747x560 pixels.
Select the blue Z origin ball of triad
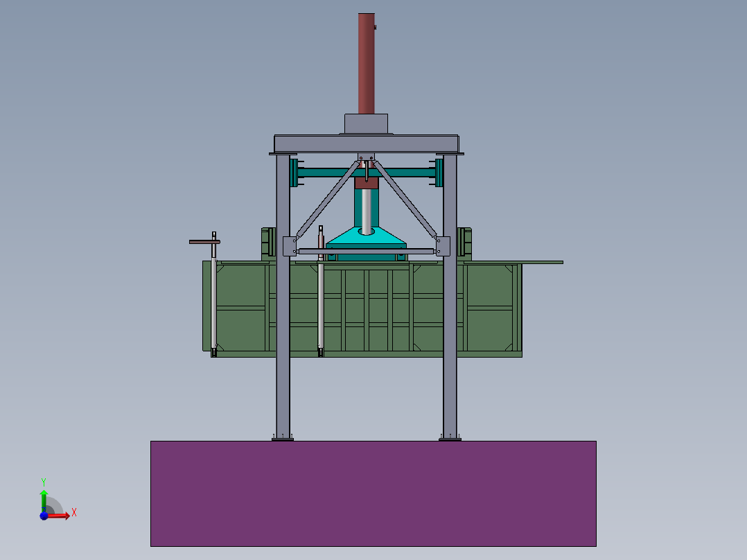pos(44,516)
